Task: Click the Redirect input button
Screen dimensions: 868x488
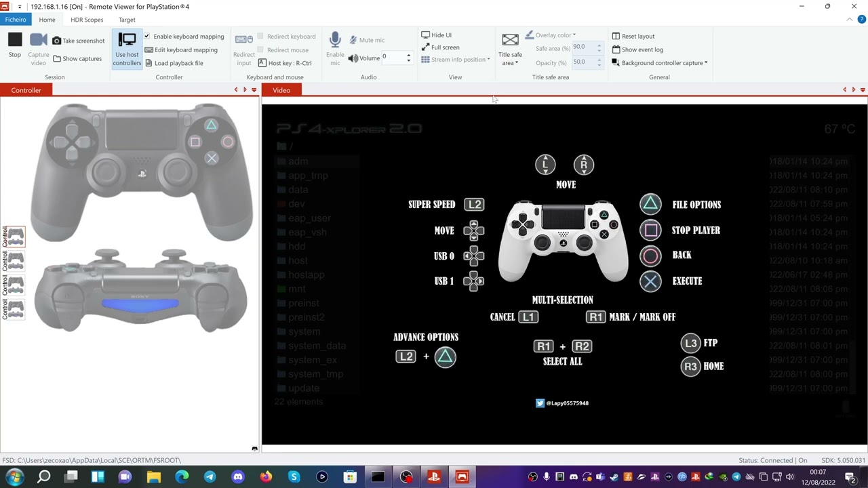Action: 244,49
